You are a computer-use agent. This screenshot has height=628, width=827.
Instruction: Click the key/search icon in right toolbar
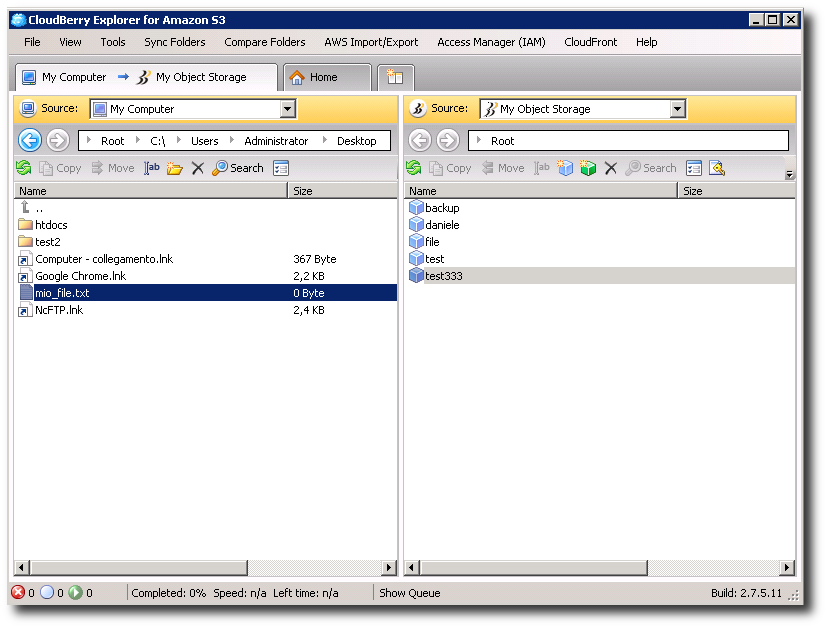[x=717, y=168]
